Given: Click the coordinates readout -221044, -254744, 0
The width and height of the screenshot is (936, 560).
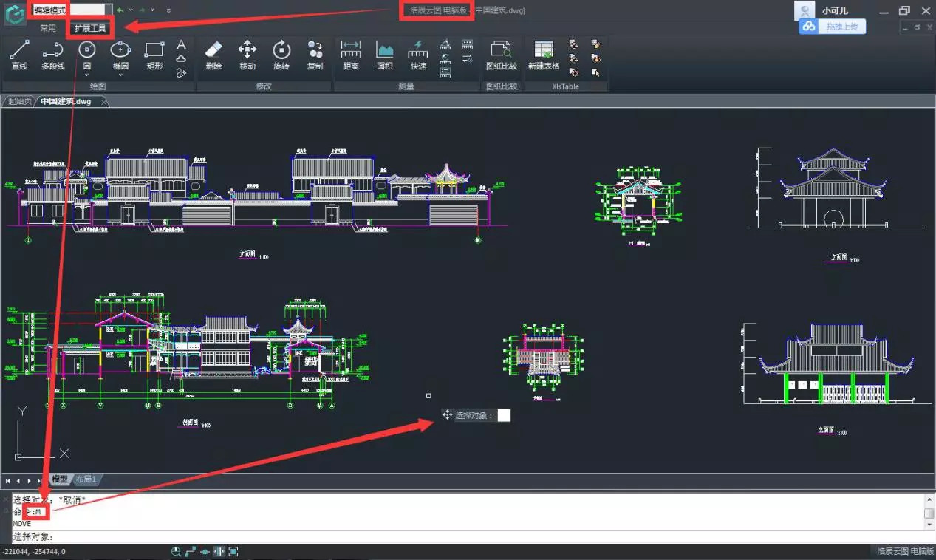Looking at the screenshot, I should [33, 552].
